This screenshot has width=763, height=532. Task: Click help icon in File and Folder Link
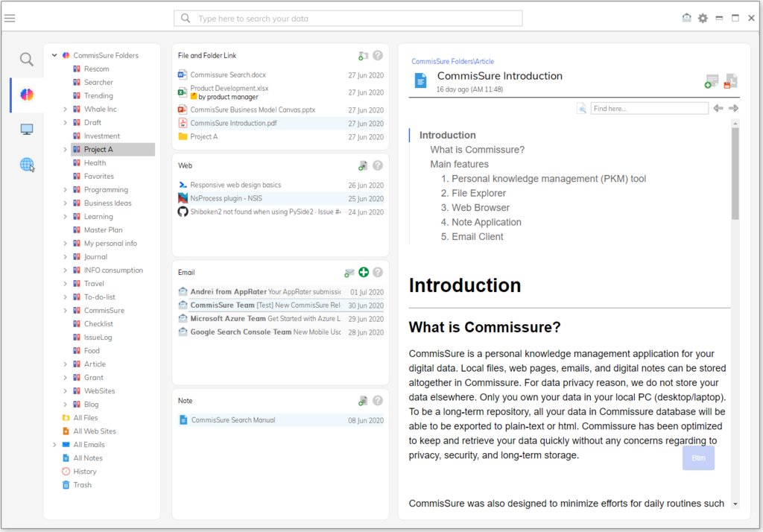pos(378,55)
